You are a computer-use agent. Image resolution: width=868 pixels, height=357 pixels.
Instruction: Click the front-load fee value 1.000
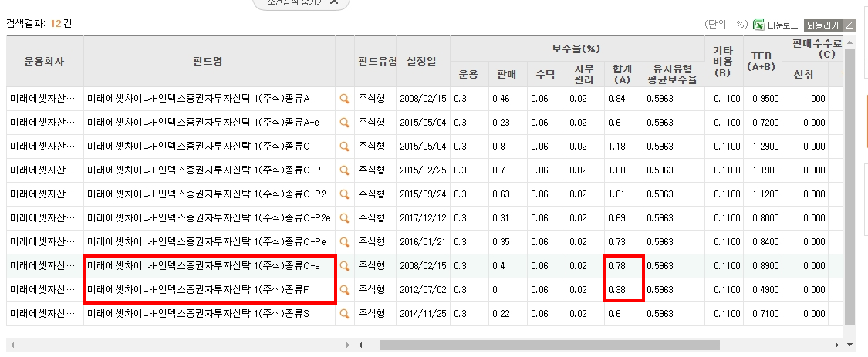click(814, 99)
